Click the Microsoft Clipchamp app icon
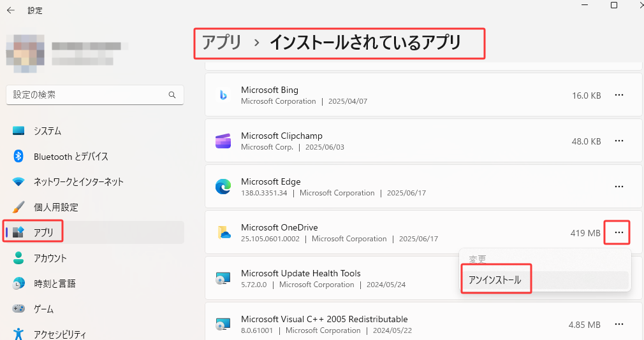 [223, 141]
